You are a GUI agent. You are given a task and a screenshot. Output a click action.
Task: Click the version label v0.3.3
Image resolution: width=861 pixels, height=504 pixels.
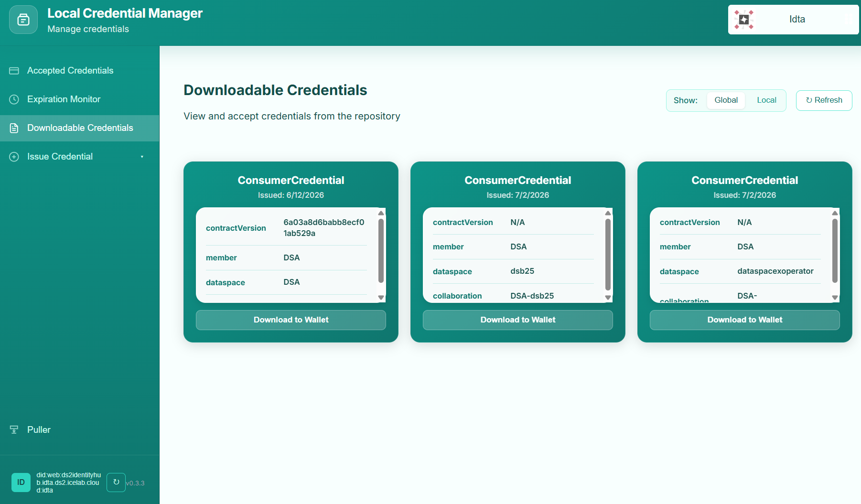click(x=135, y=483)
